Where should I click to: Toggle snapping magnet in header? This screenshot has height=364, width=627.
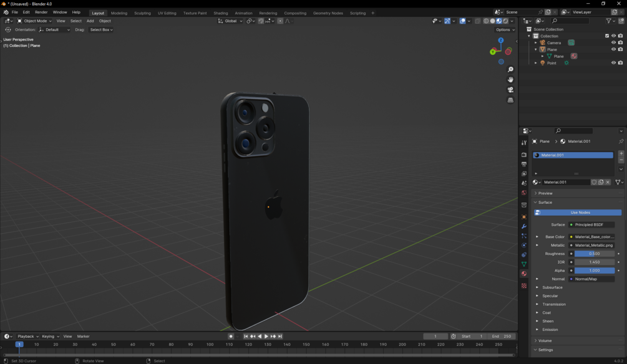tap(261, 21)
